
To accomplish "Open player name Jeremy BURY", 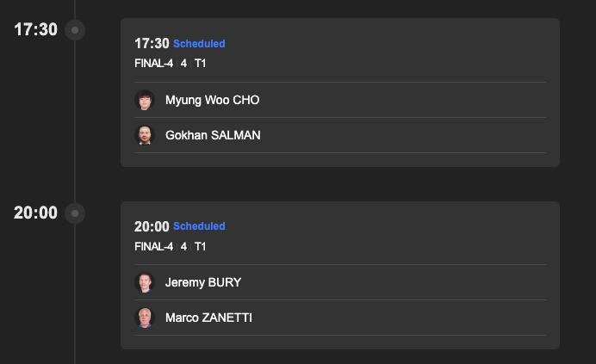I will (x=203, y=283).
